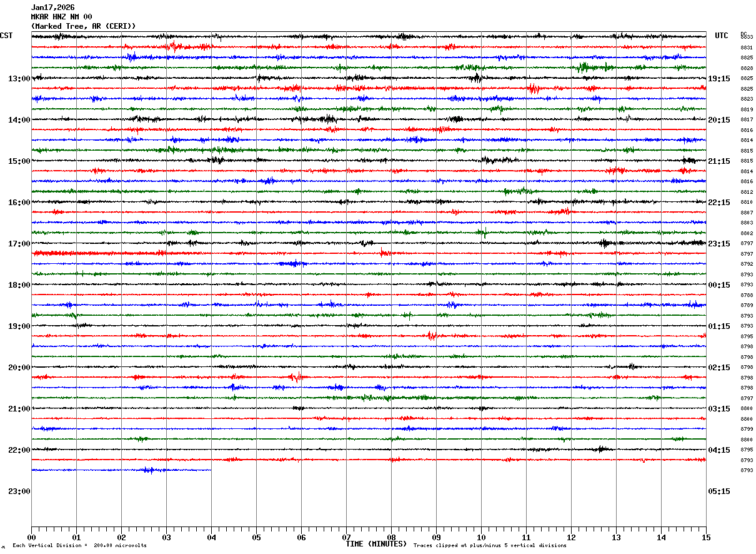This screenshot has width=756, height=554.
Task: Select the CST time label '20:00'
Action: tap(19, 368)
